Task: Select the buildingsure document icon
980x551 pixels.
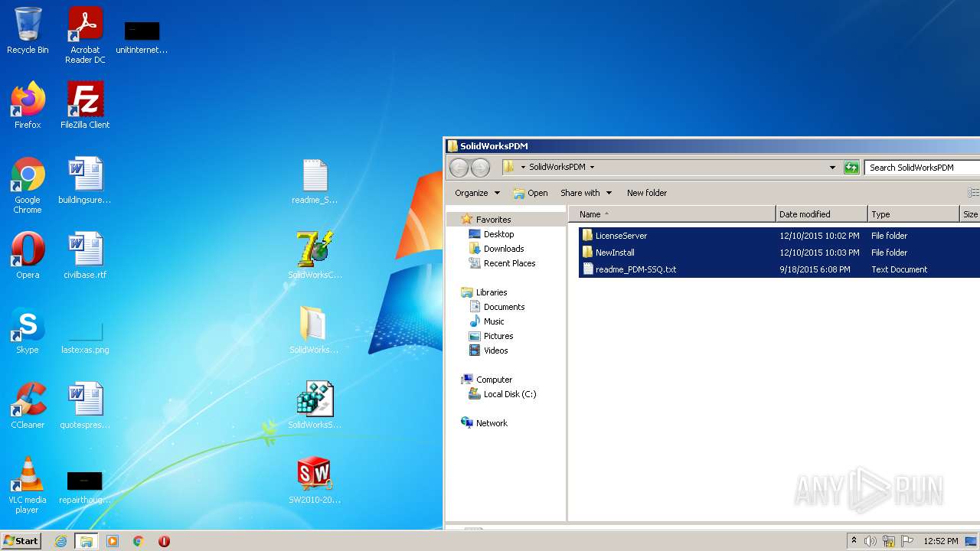Action: [85, 181]
